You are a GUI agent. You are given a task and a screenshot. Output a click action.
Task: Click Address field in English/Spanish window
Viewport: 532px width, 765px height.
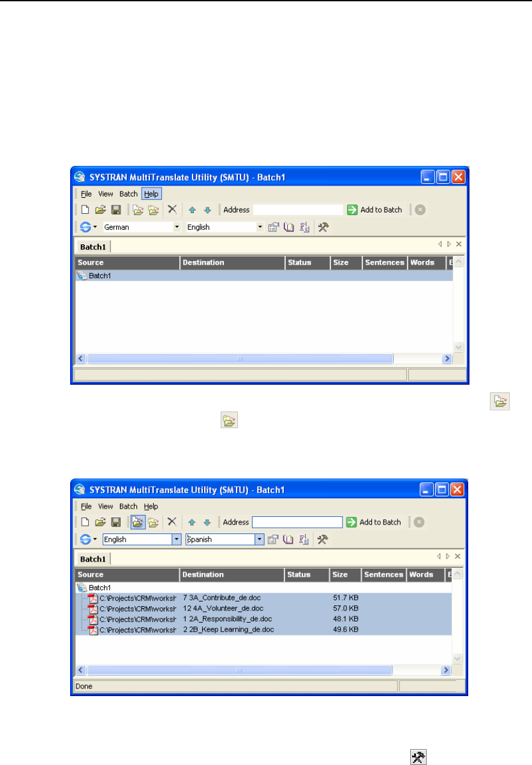coord(297,522)
